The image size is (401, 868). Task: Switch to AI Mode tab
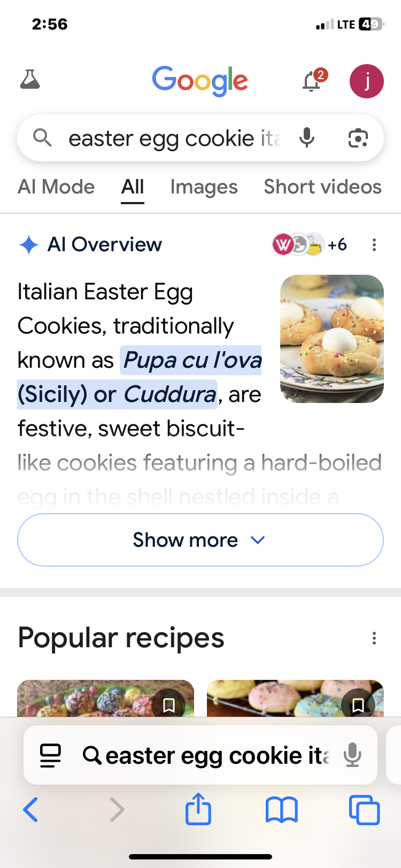click(56, 187)
